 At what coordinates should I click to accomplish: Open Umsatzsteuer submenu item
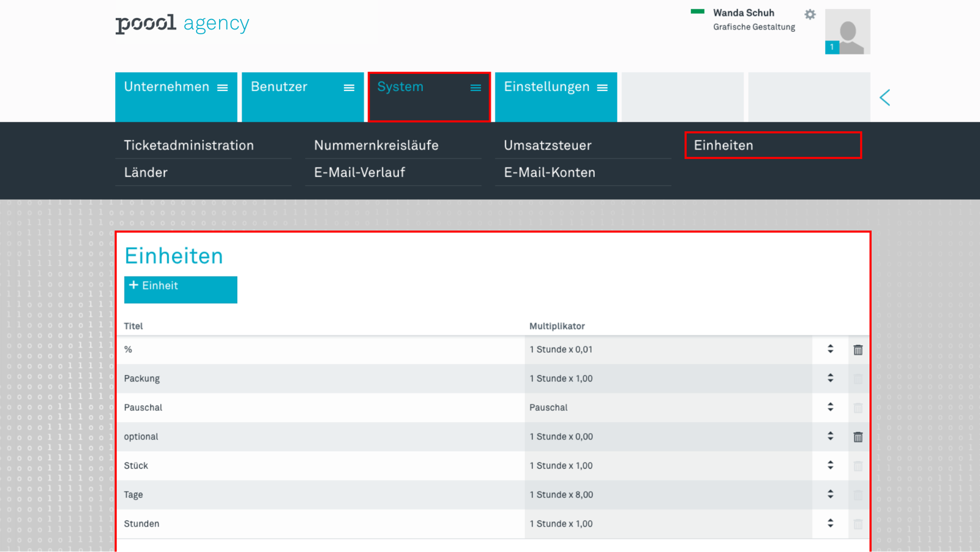tap(583, 145)
